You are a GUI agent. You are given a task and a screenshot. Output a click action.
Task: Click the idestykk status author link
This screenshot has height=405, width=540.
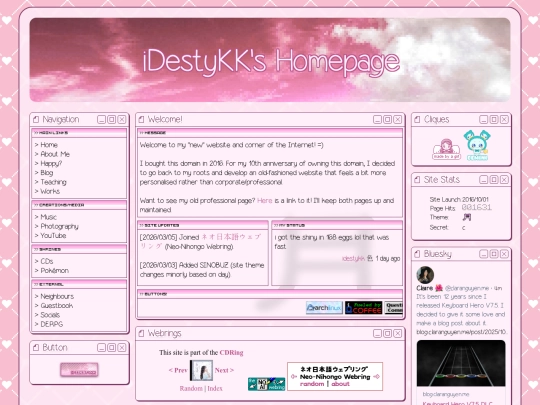[x=353, y=258]
